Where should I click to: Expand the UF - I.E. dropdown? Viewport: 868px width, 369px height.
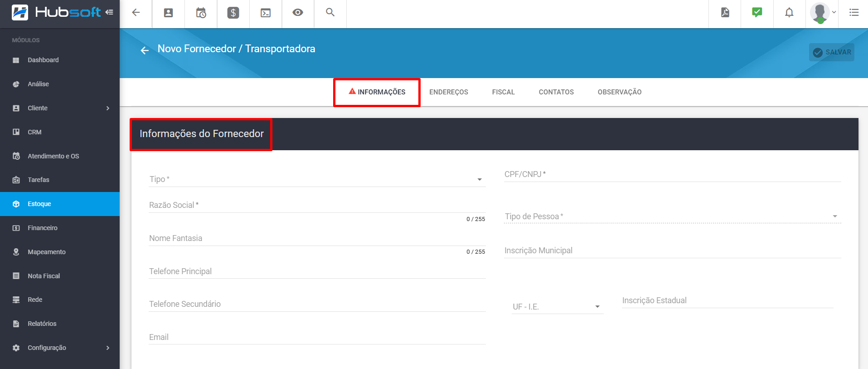click(x=557, y=307)
